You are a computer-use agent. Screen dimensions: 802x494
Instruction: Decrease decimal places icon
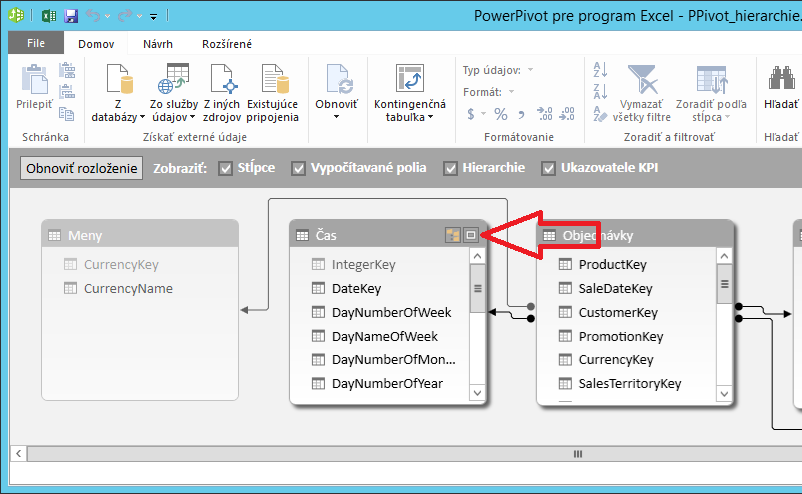567,114
